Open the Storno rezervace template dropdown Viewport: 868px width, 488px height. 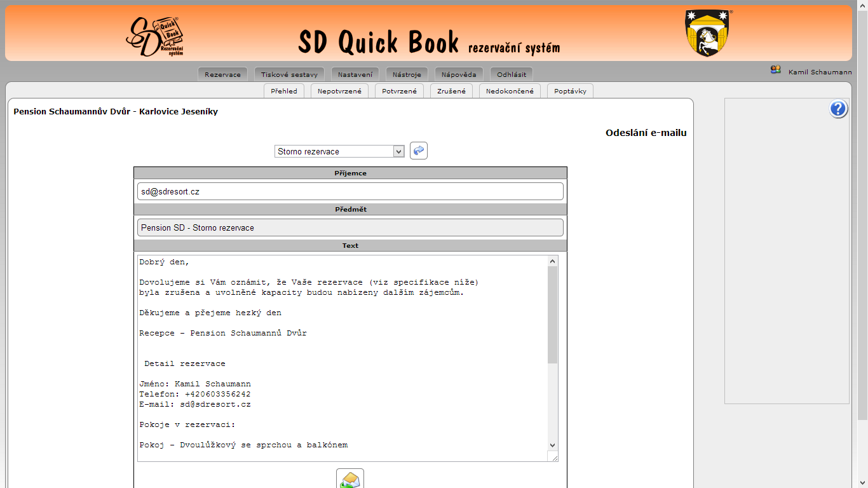tap(340, 151)
